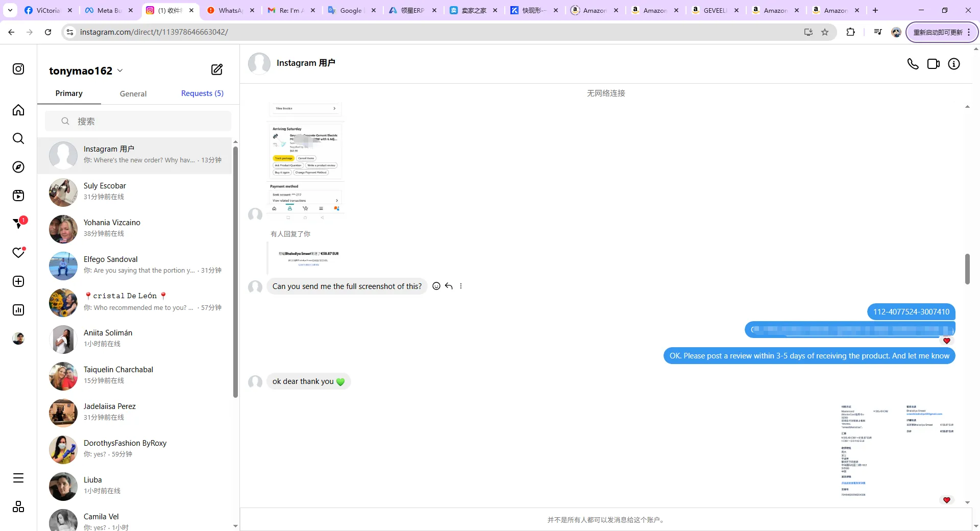Bookmark this page with star icon
980x531 pixels.
click(825, 32)
